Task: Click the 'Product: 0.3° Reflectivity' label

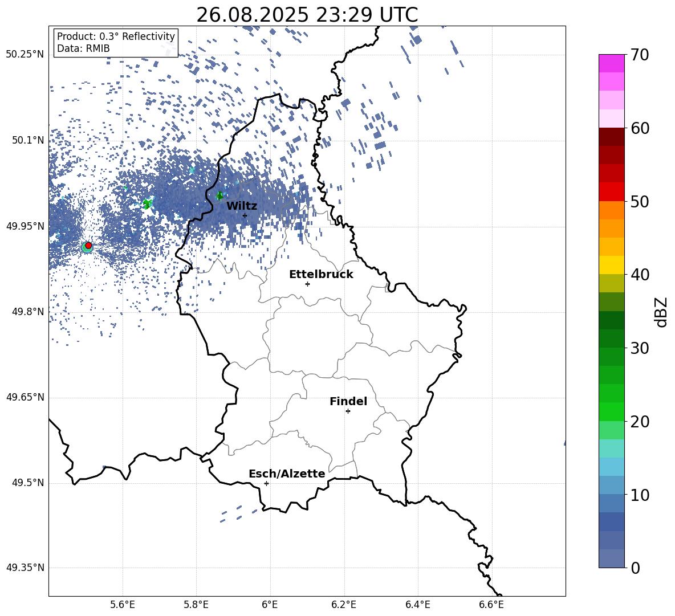Action: pyautogui.click(x=116, y=36)
